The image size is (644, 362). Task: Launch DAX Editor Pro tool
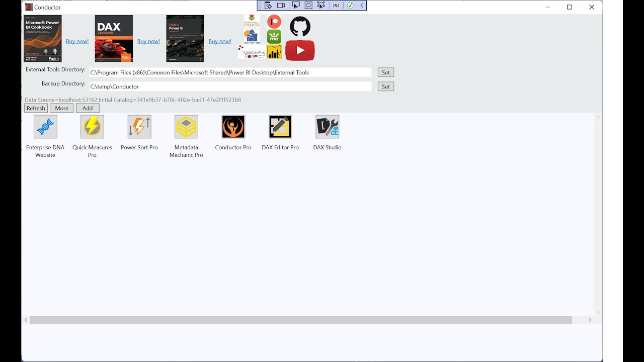(x=280, y=127)
